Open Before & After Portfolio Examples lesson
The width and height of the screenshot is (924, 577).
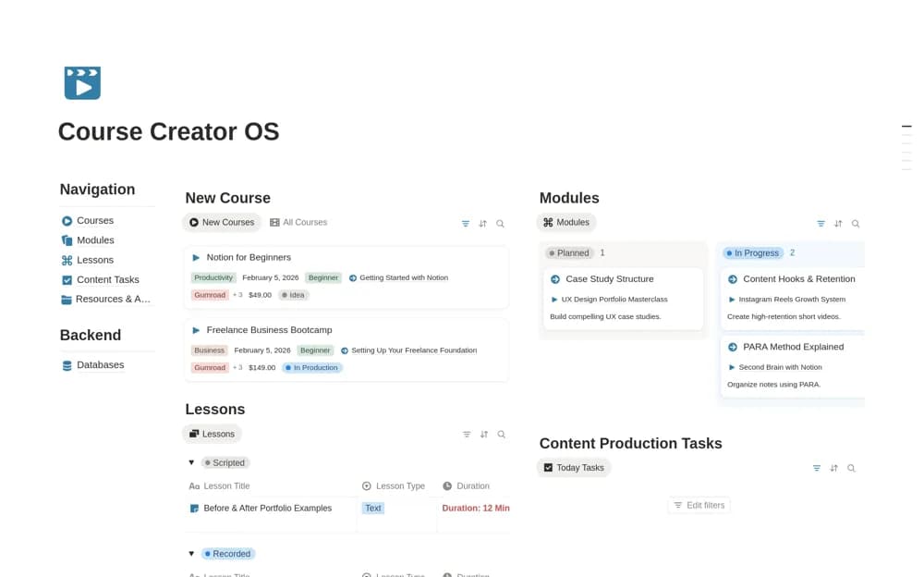coord(268,509)
